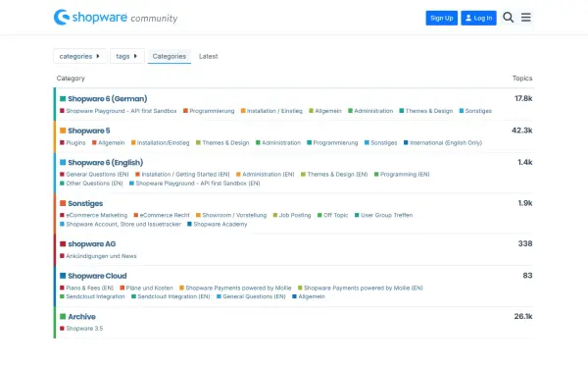Viewport: 588px width, 368px height.
Task: Click the Category column header
Action: coord(71,79)
